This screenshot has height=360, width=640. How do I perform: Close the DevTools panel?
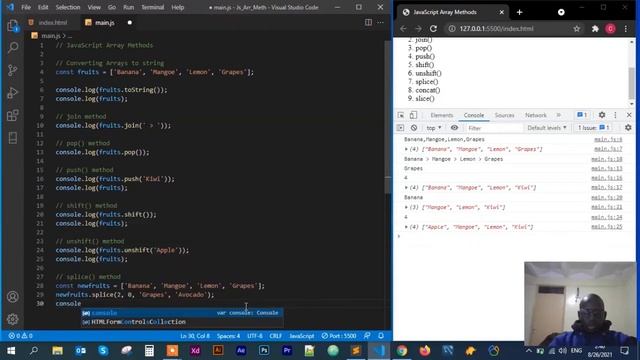click(629, 115)
